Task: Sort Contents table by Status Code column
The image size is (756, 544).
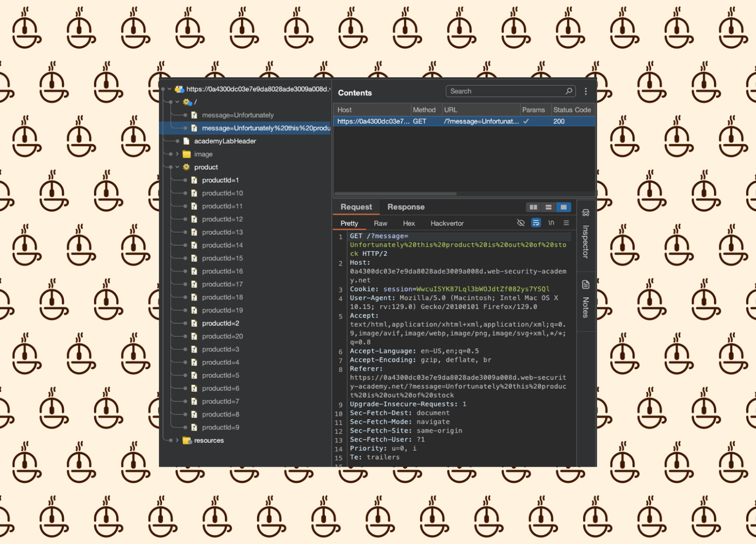Action: click(x=573, y=110)
